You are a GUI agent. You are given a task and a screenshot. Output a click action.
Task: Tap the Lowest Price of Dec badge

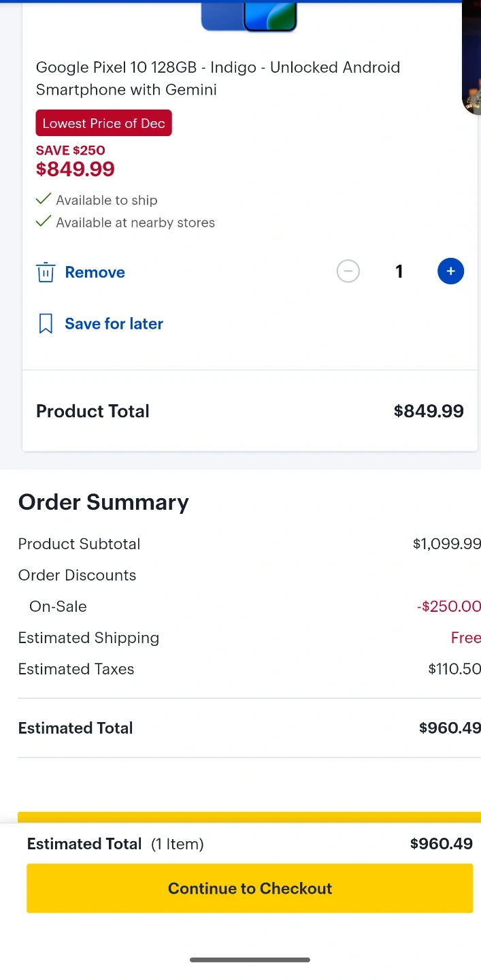(x=103, y=123)
